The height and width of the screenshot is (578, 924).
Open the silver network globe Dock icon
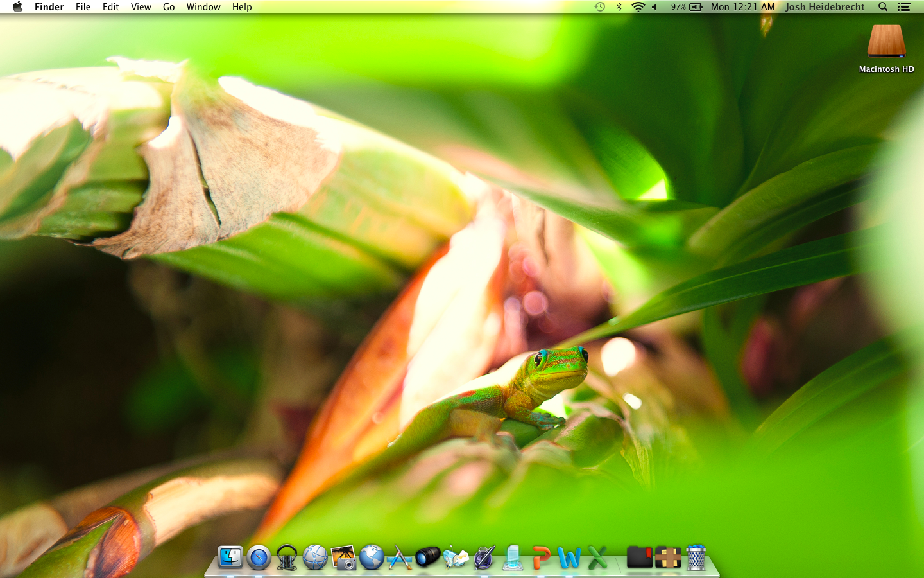coord(315,557)
